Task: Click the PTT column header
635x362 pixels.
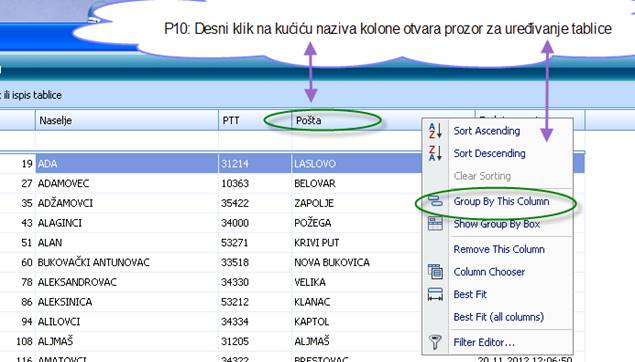Action: [x=255, y=120]
